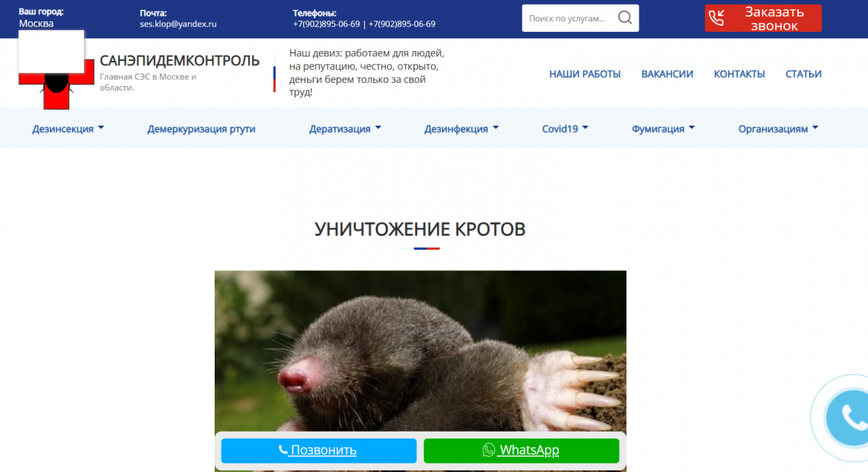Click the green WhatsApp button

[x=521, y=451]
